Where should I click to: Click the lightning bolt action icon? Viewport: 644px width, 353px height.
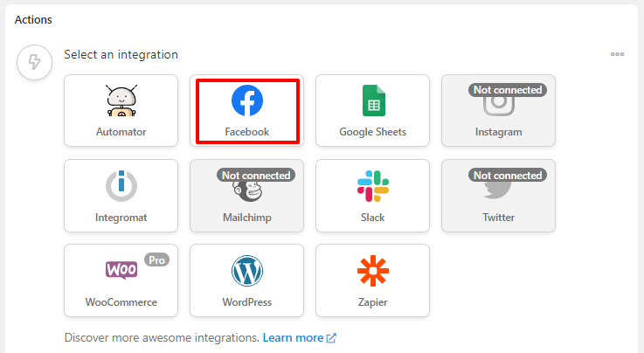click(x=34, y=62)
